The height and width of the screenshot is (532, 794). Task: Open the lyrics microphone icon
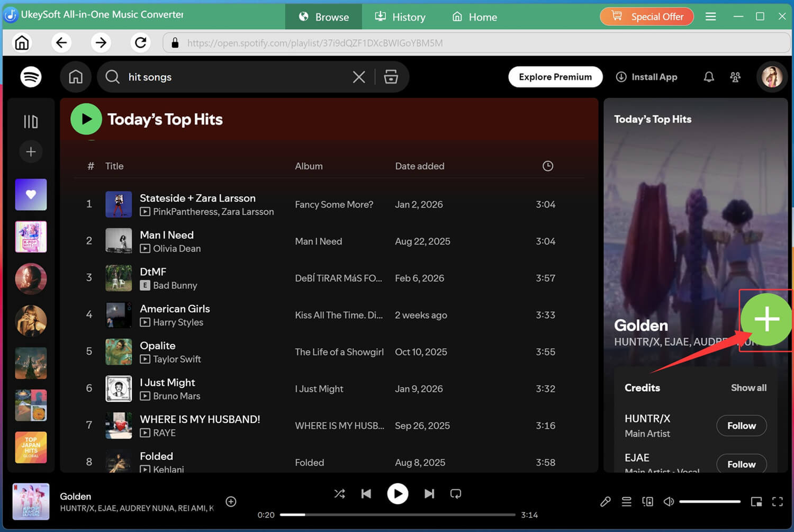605,501
